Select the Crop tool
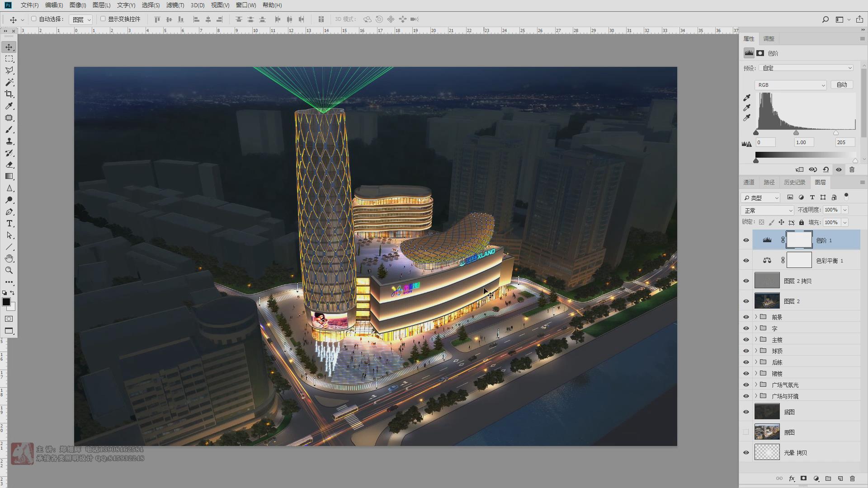The height and width of the screenshot is (488, 868). (9, 94)
